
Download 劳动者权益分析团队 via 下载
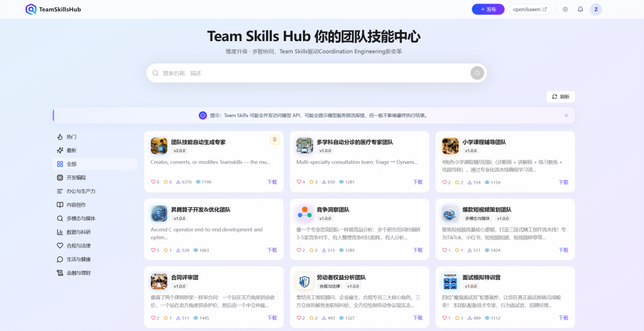[x=417, y=318]
